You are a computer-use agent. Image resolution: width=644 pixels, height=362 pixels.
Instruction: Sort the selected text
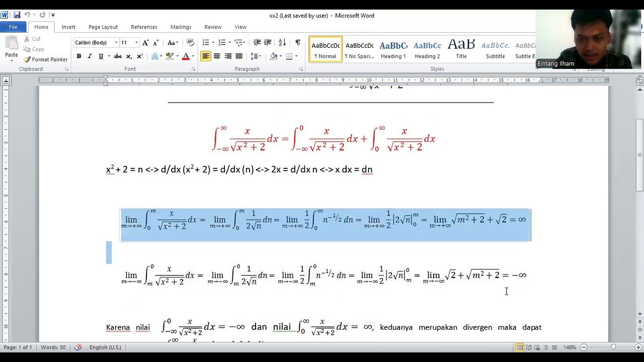(x=282, y=43)
